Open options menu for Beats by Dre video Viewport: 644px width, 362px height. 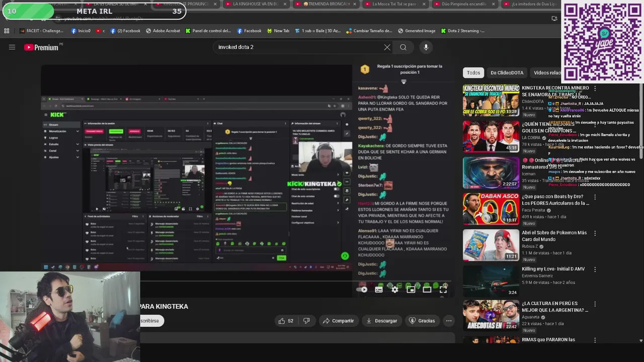pyautogui.click(x=595, y=197)
